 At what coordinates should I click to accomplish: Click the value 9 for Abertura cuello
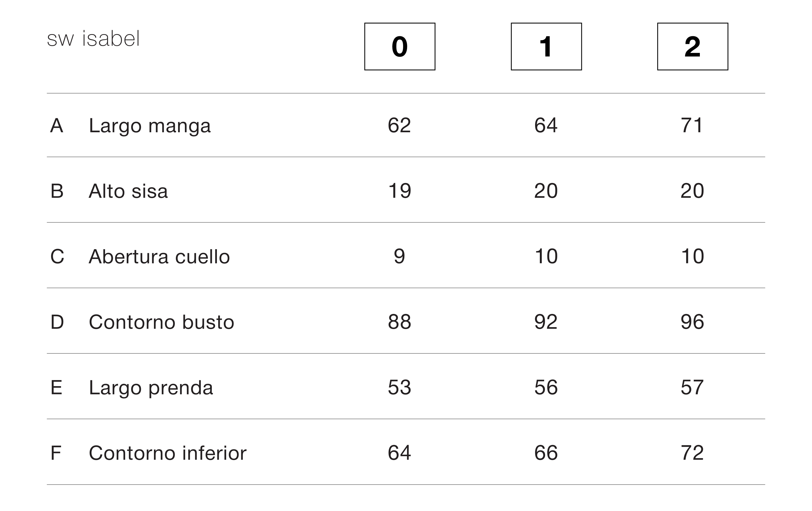point(400,256)
